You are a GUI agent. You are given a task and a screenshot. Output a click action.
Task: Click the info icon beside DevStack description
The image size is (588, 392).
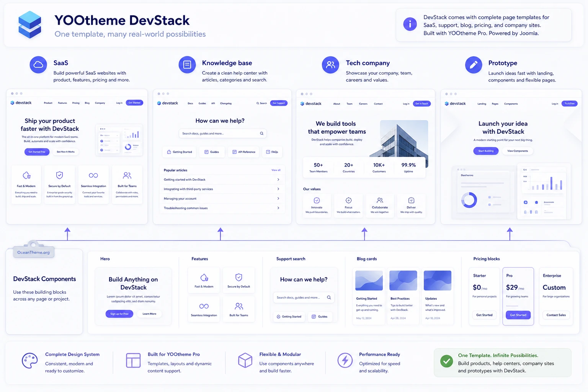pos(410,24)
